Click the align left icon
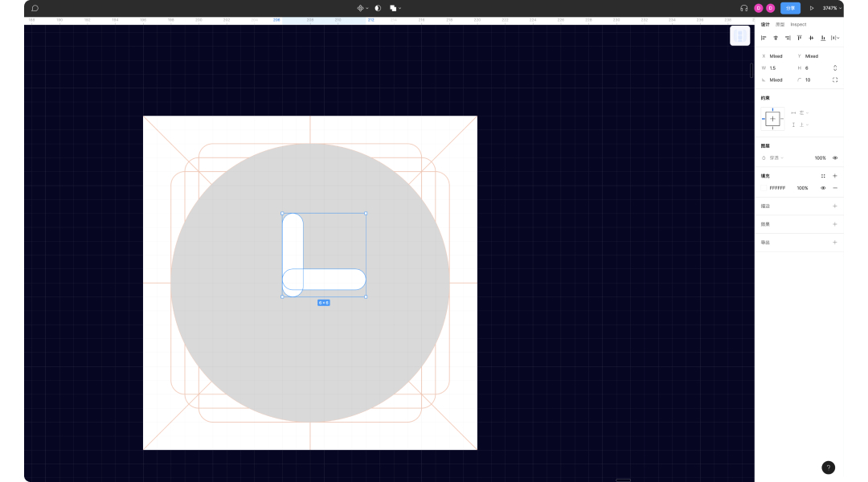This screenshot has height=482, width=868. point(764,38)
